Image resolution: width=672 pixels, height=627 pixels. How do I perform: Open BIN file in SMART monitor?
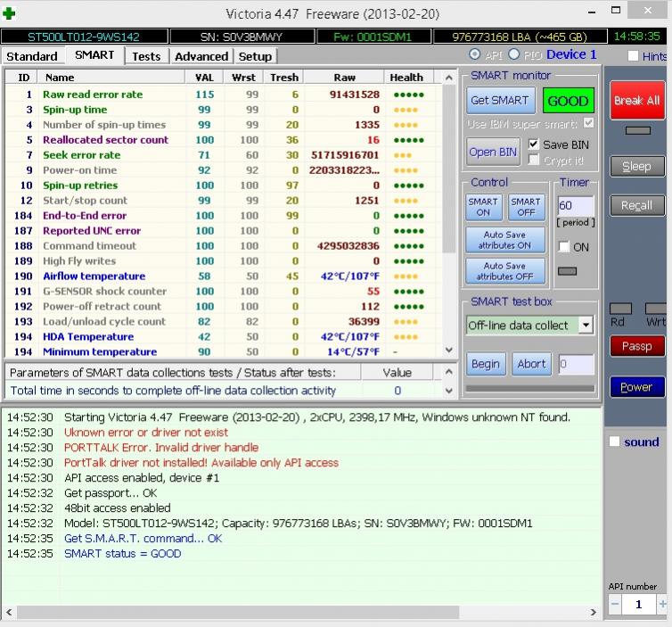click(493, 152)
